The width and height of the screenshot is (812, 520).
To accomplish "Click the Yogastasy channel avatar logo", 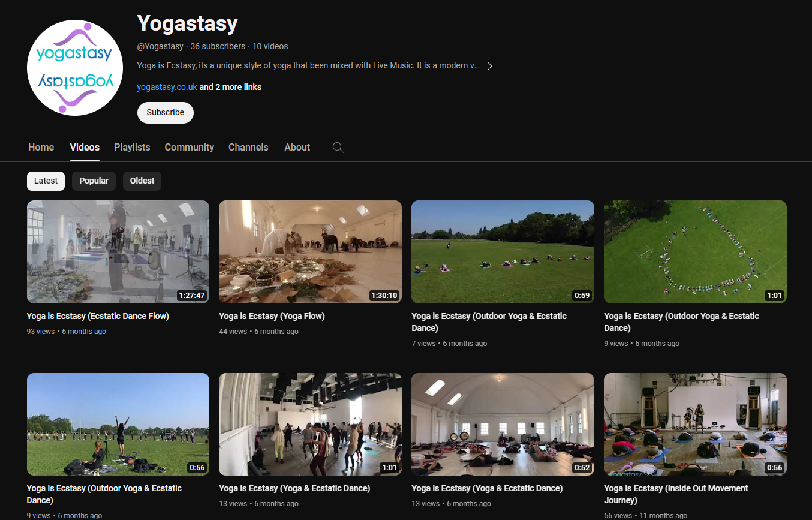I will point(75,68).
